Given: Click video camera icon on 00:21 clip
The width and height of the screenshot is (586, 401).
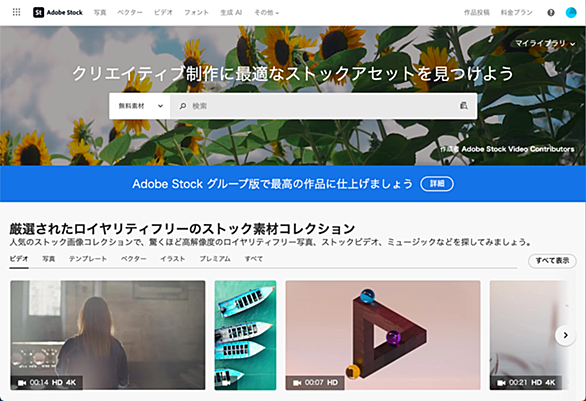Looking at the screenshot, I should coord(501,383).
